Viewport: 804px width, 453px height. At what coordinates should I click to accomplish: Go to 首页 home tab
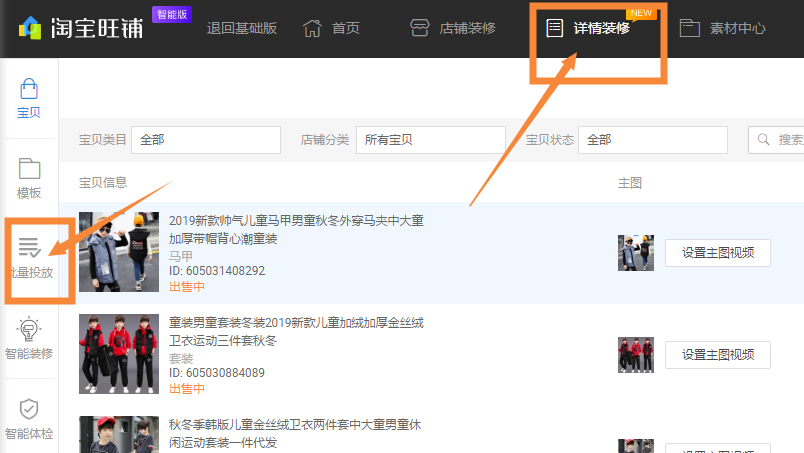pos(331,27)
